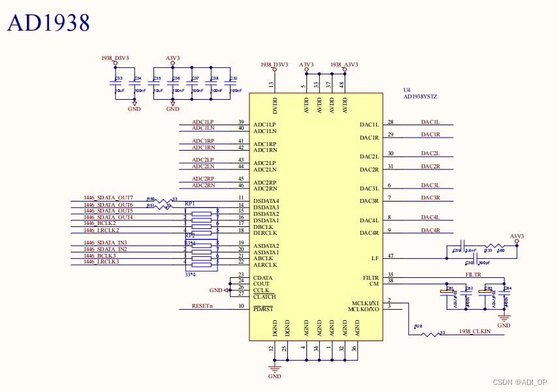
Task: Select the 1446_SDATA_IN3 net label
Action: click(x=106, y=243)
